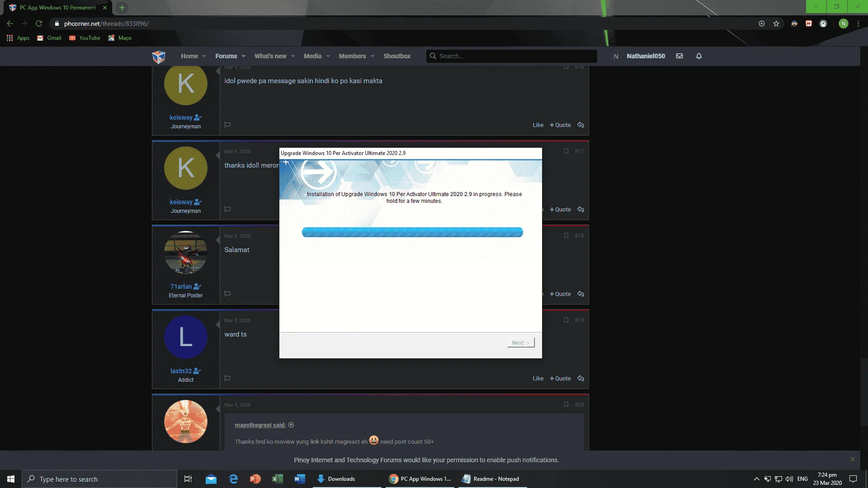
Task: Bookmark post #19 icon
Action: [566, 320]
